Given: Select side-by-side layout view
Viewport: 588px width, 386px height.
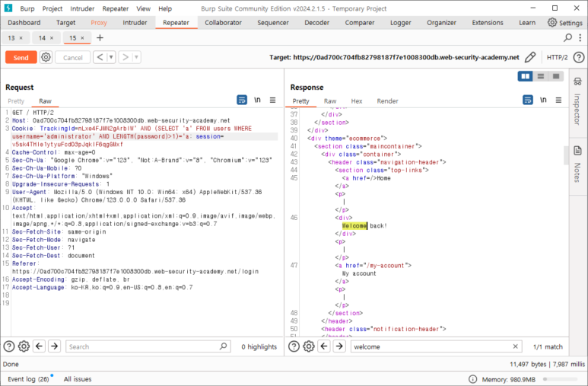Looking at the screenshot, I should pos(526,76).
